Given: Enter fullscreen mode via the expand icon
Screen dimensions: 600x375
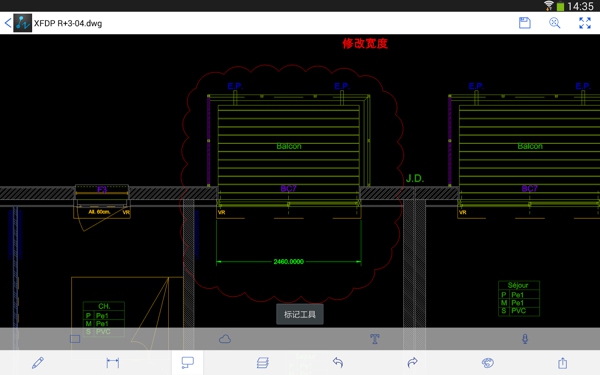Looking at the screenshot, I should tap(585, 23).
